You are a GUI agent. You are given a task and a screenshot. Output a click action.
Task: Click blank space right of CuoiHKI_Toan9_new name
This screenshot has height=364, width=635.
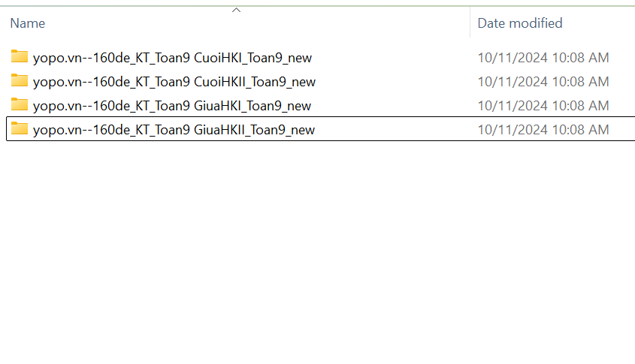(391, 58)
